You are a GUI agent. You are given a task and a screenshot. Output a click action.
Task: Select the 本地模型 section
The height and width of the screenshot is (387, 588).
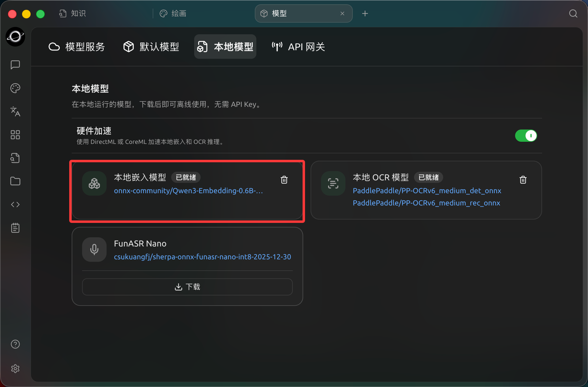coord(225,47)
